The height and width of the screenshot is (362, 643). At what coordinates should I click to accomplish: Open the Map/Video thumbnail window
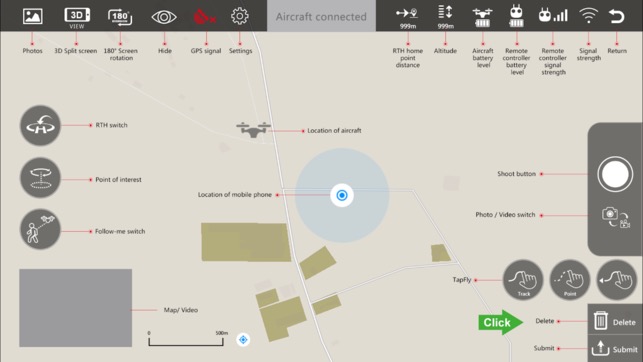(x=75, y=308)
